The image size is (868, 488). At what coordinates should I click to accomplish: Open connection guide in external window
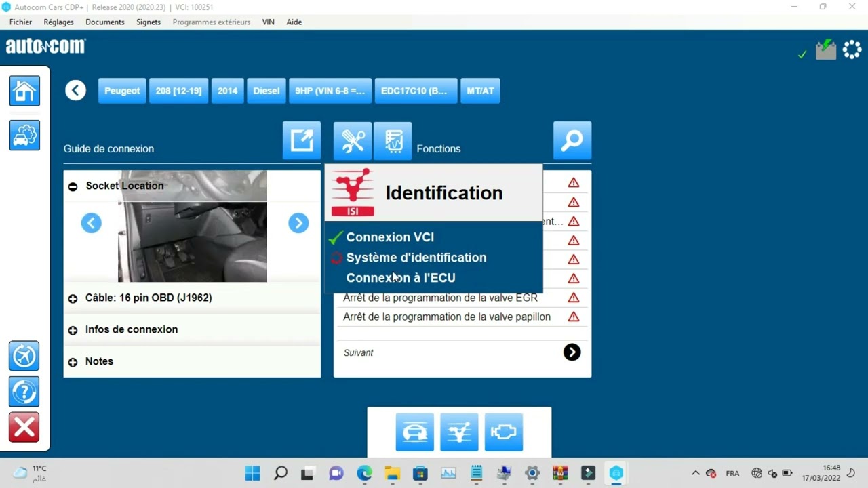tap(302, 140)
